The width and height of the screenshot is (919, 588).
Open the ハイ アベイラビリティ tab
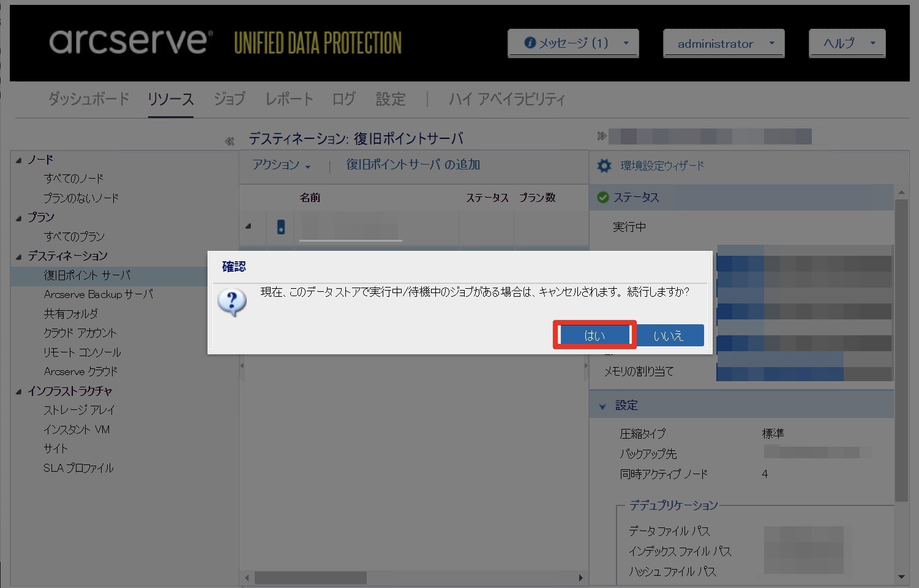click(507, 99)
